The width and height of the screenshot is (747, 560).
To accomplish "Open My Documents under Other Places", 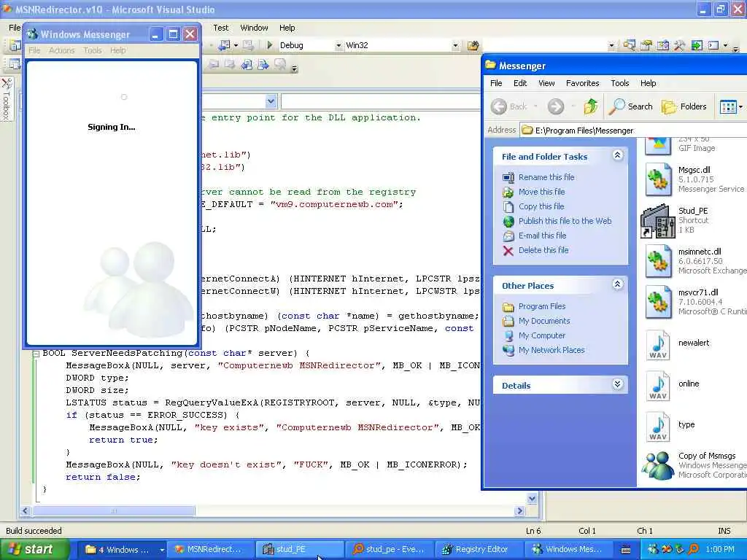I will (x=544, y=321).
